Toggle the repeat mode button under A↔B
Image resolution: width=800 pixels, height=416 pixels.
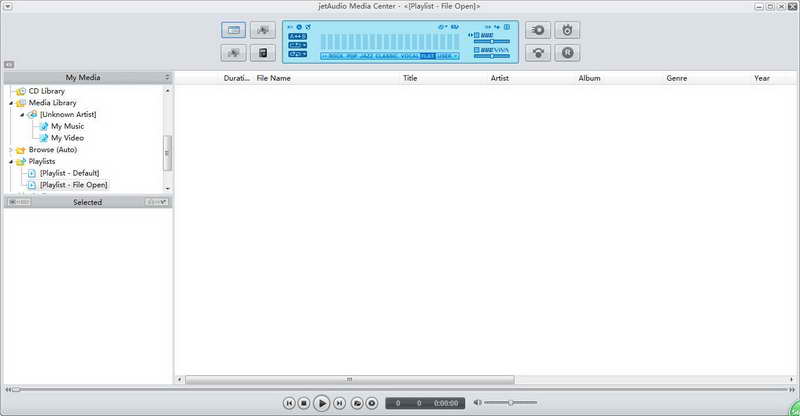coord(297,45)
